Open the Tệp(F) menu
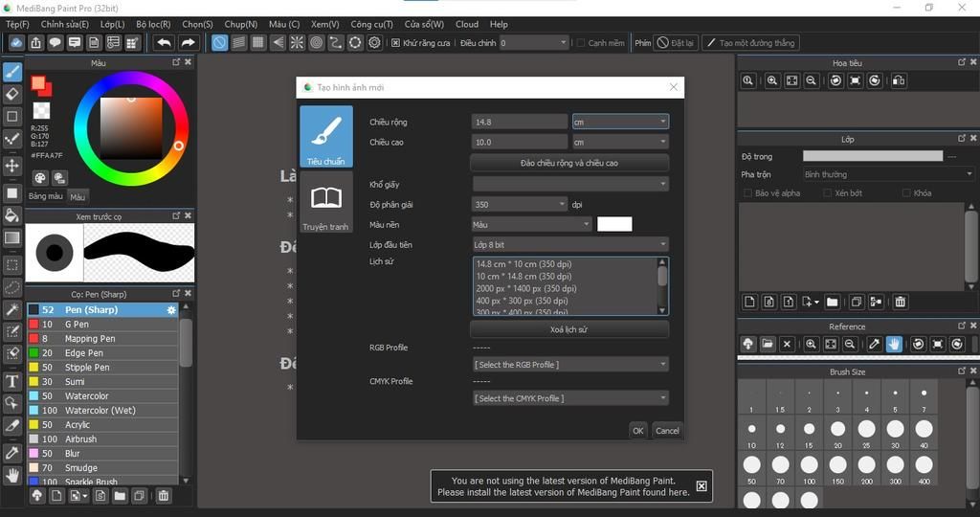 (17, 24)
